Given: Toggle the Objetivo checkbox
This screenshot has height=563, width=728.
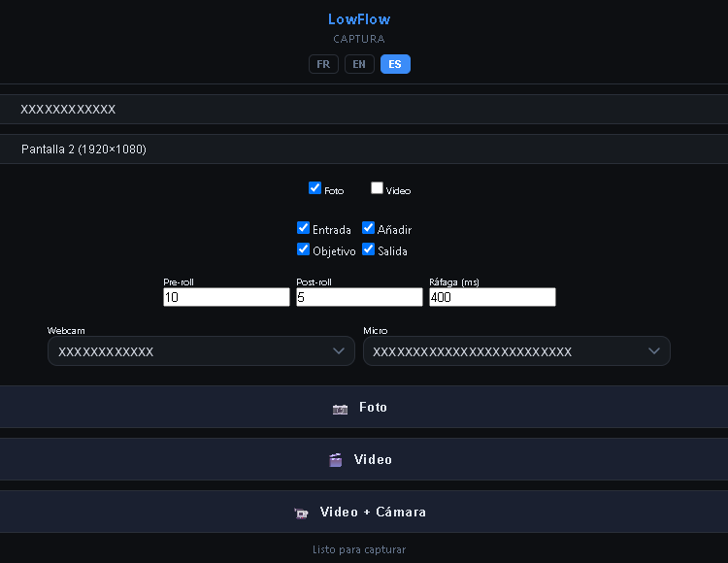Looking at the screenshot, I should tap(303, 249).
